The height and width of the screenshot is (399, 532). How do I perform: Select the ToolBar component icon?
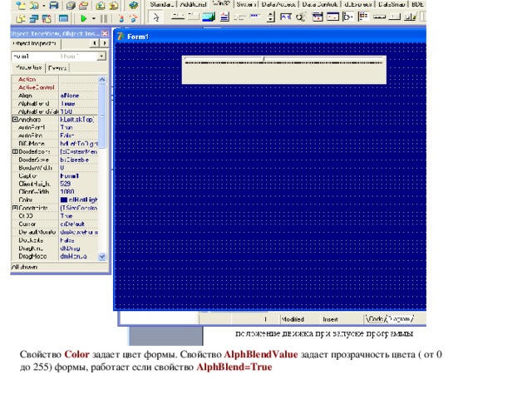click(x=410, y=17)
